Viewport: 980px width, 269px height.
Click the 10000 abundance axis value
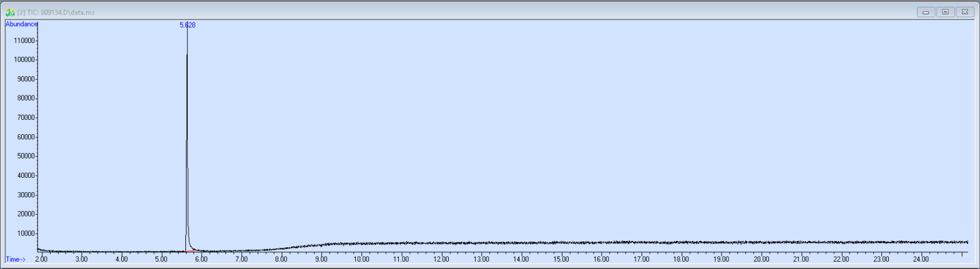(26, 233)
